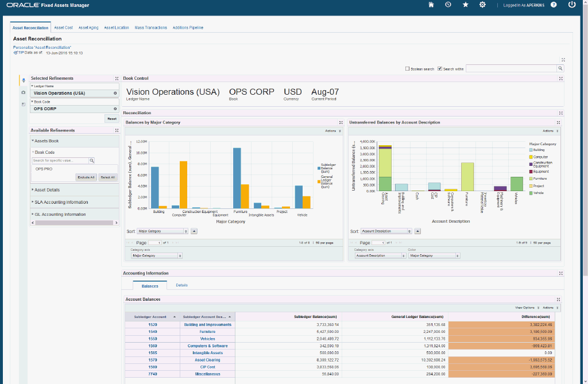This screenshot has height=384, width=588.
Task: Collapse the Assets Book group
Action: tap(33, 141)
